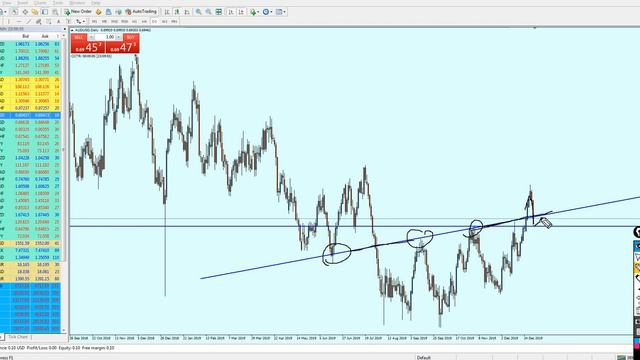Pick the cyan color in the overlay toolbar

click(x=637, y=341)
